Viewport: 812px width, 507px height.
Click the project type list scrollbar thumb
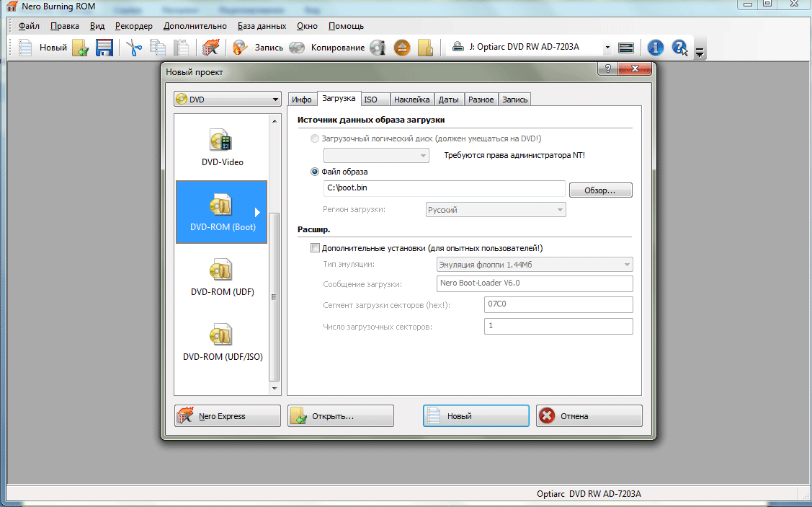tap(275, 297)
